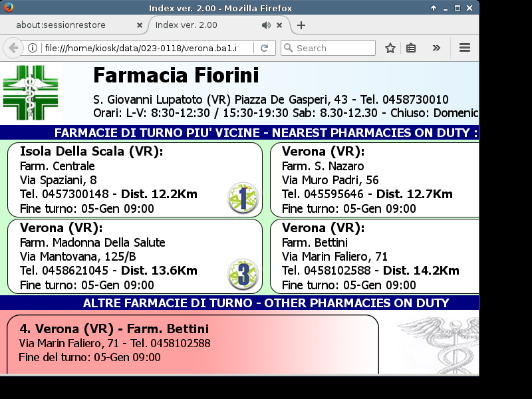Bookmark this page with the star

390,48
